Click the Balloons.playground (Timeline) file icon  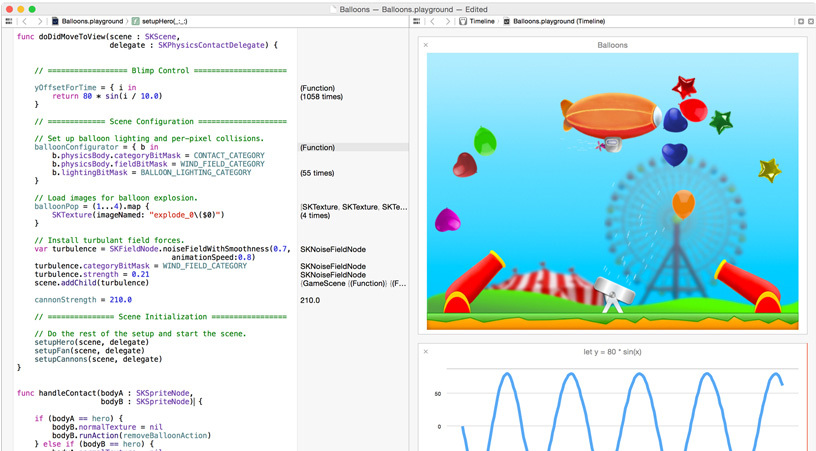click(506, 21)
